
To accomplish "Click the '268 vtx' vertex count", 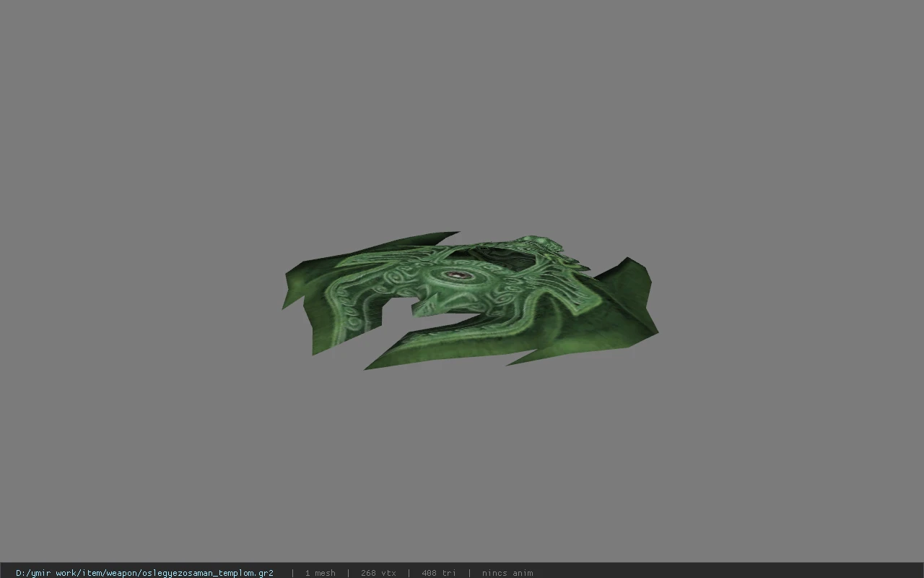I will pyautogui.click(x=378, y=573).
